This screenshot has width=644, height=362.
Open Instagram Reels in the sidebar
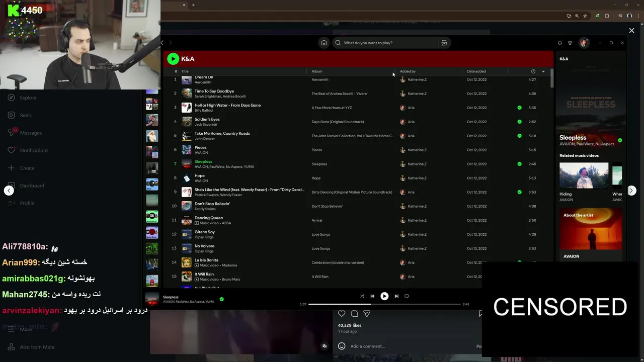pos(20,115)
